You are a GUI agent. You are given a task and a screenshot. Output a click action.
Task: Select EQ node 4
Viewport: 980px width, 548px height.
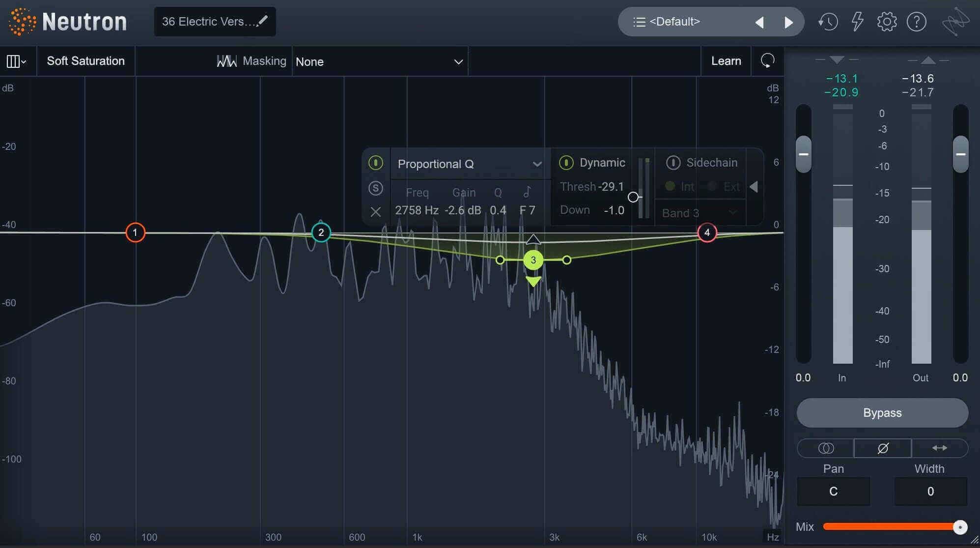coord(707,232)
